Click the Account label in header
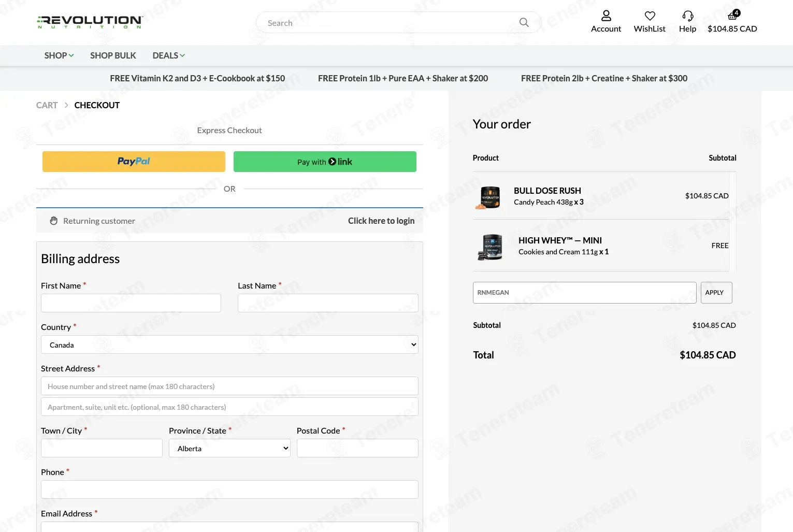The width and height of the screenshot is (793, 532). [x=606, y=29]
